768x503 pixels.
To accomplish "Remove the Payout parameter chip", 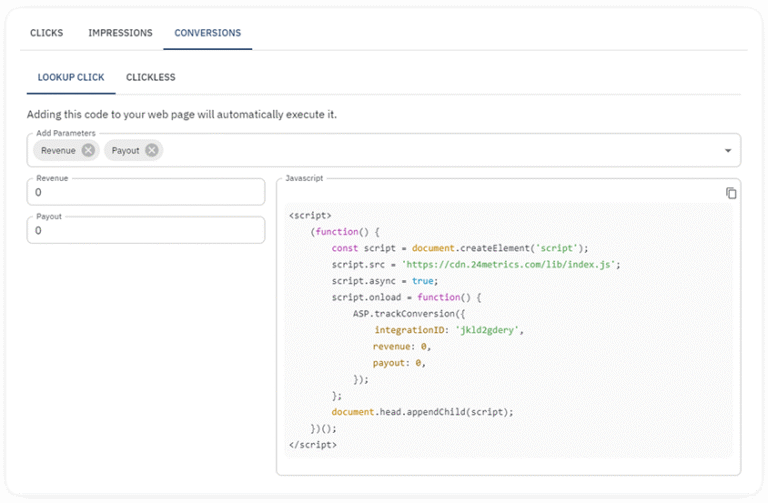I will [x=152, y=150].
